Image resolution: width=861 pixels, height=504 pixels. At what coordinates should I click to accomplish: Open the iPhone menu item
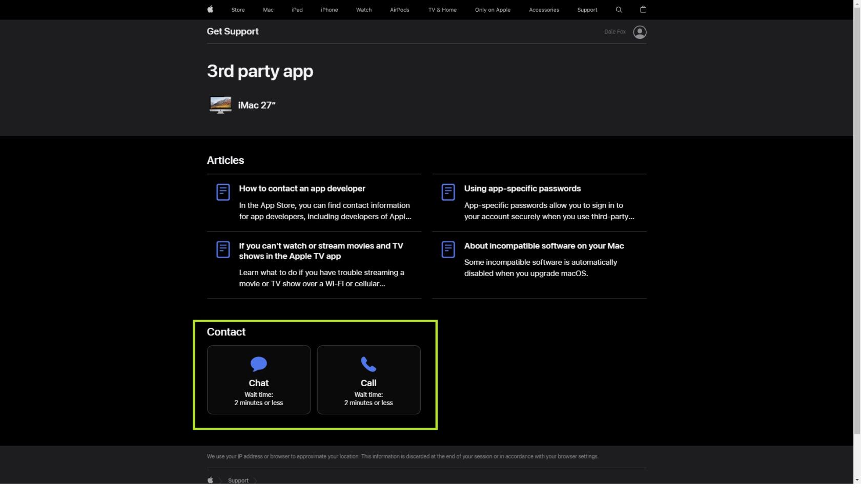pos(329,10)
